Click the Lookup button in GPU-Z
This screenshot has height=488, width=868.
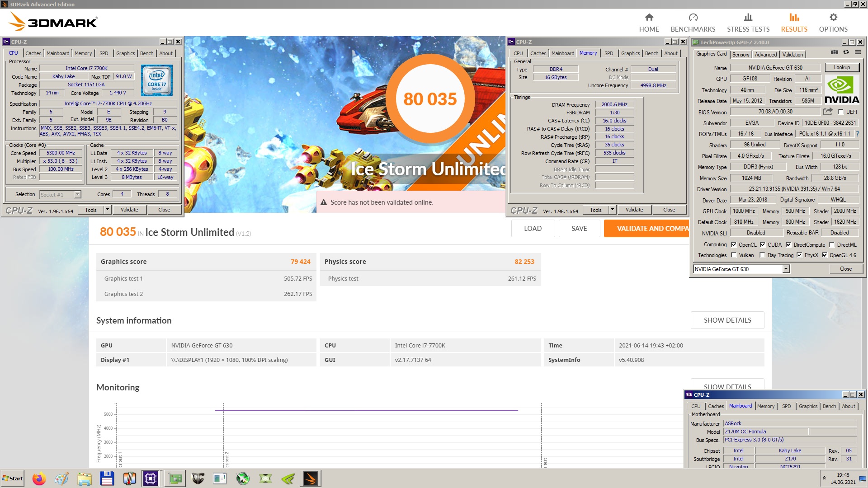click(x=842, y=67)
